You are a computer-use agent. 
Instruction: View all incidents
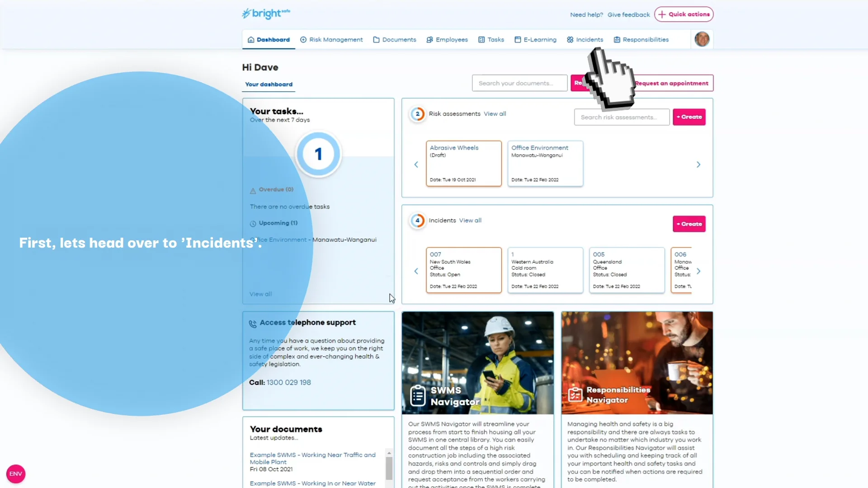470,221
